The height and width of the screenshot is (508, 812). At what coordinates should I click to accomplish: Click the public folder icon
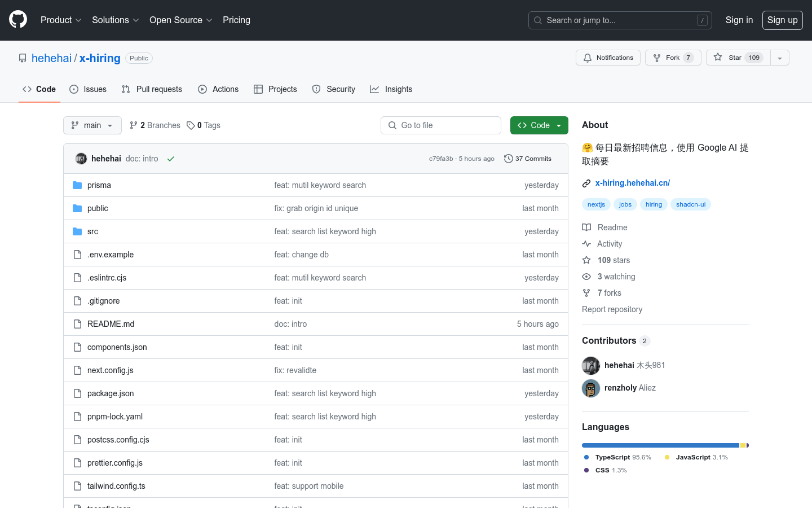77,208
